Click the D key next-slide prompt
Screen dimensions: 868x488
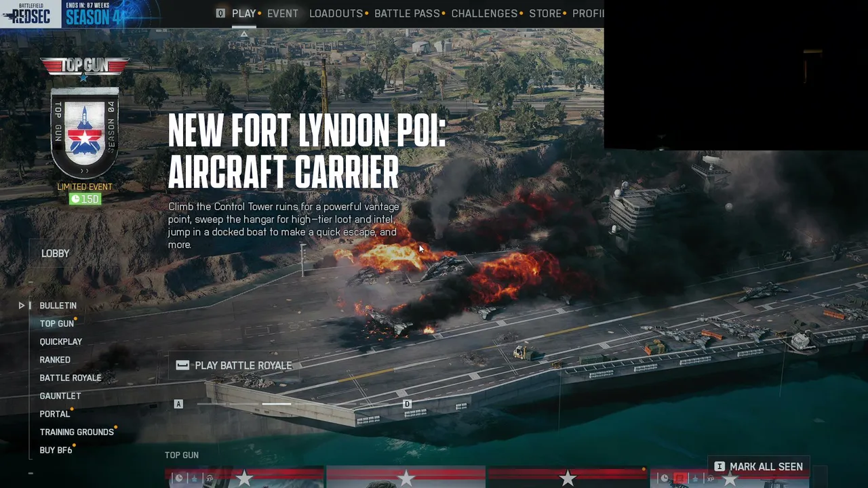pyautogui.click(x=407, y=404)
